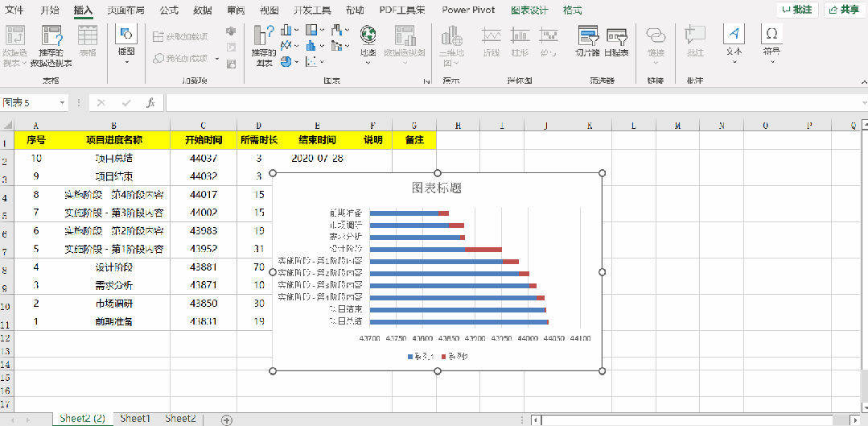Insert a Win/Loss sparkline (盈亏)

click(549, 42)
